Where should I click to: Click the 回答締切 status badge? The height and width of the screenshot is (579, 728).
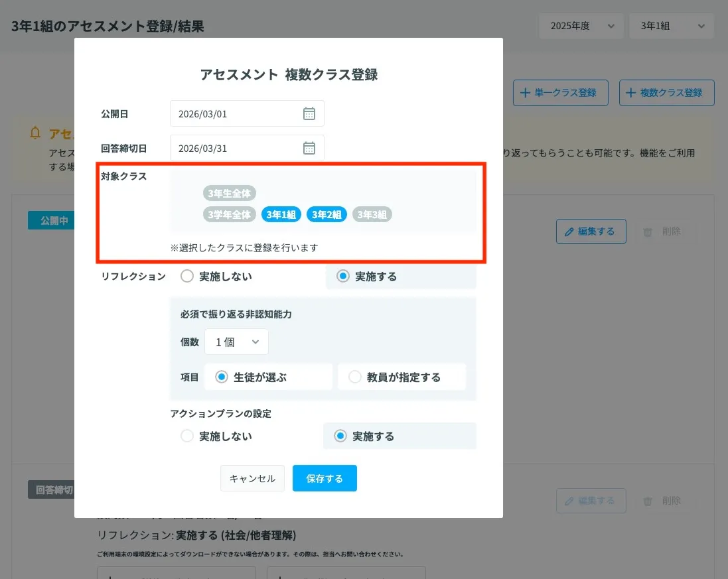click(x=51, y=489)
